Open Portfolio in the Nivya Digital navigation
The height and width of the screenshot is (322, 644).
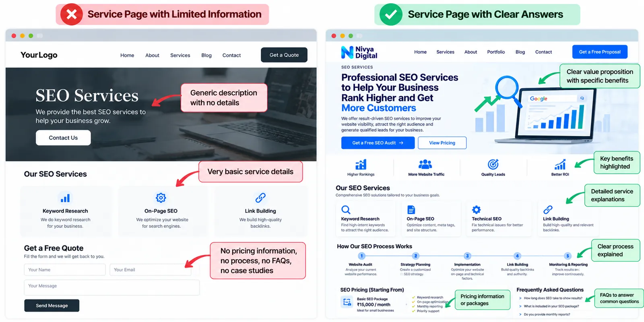[x=496, y=52]
